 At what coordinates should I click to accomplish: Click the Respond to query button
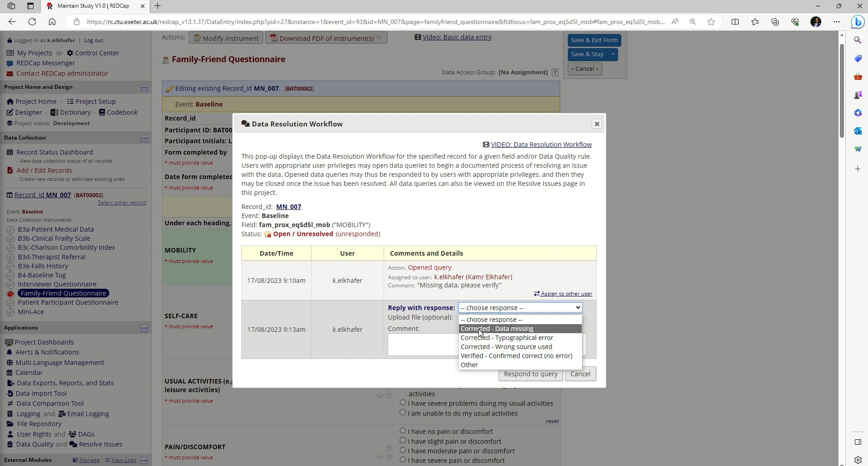point(530,374)
